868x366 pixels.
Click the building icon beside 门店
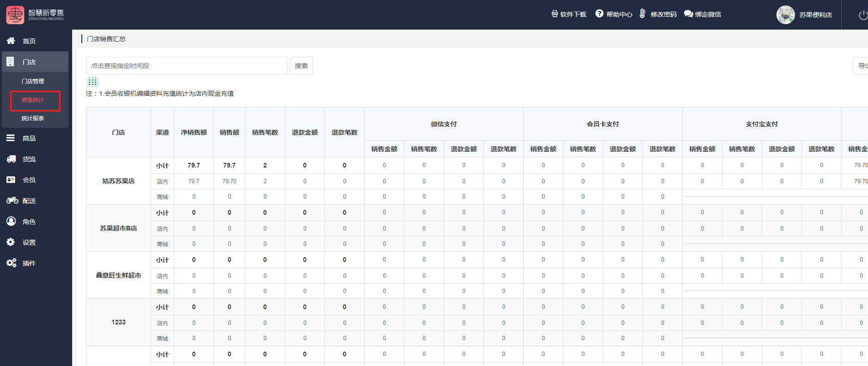(x=10, y=61)
